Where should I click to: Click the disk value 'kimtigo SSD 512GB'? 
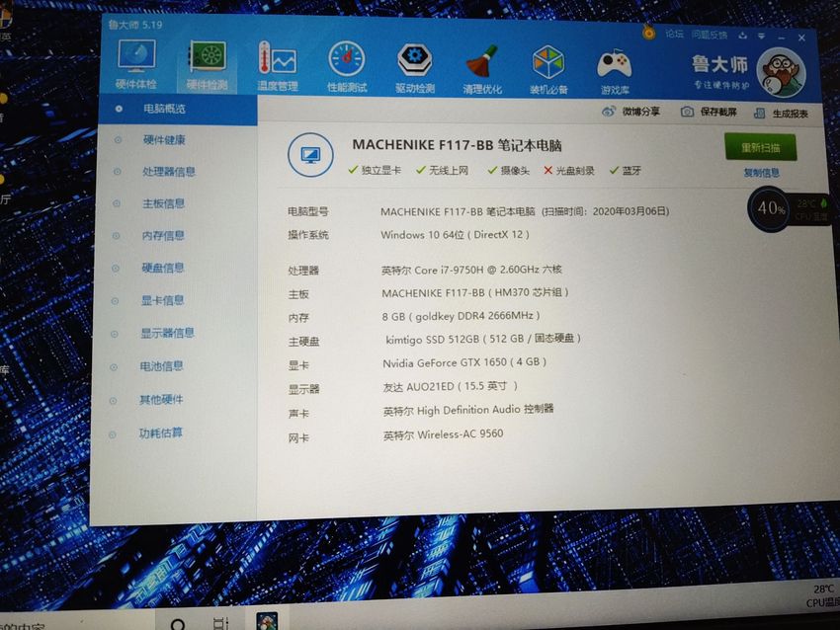pyautogui.click(x=432, y=339)
